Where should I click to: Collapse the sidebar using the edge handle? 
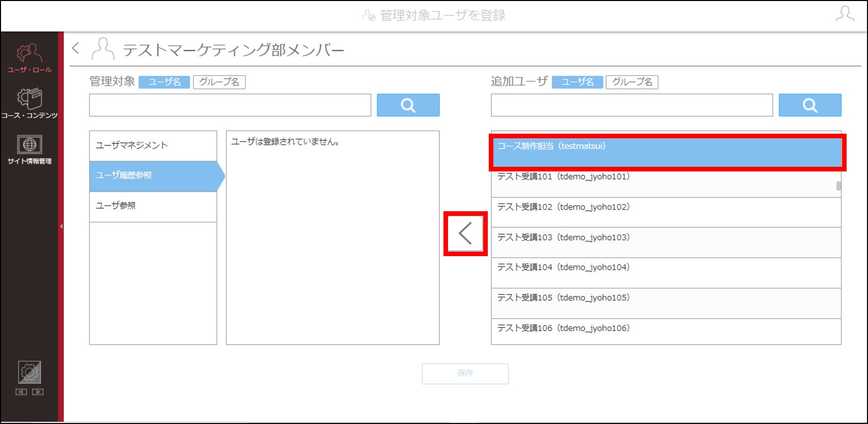point(61,226)
